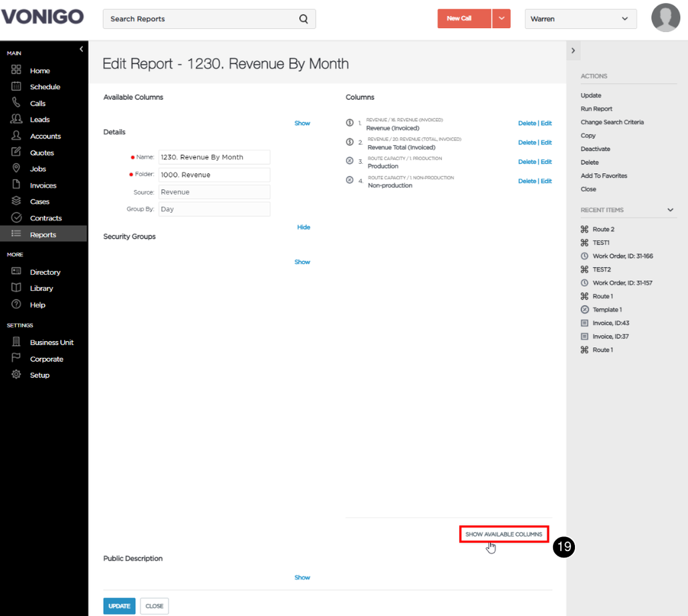Click the report Name input field

click(214, 157)
